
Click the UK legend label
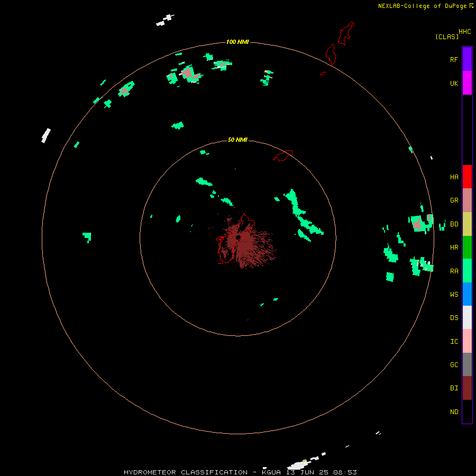point(454,84)
